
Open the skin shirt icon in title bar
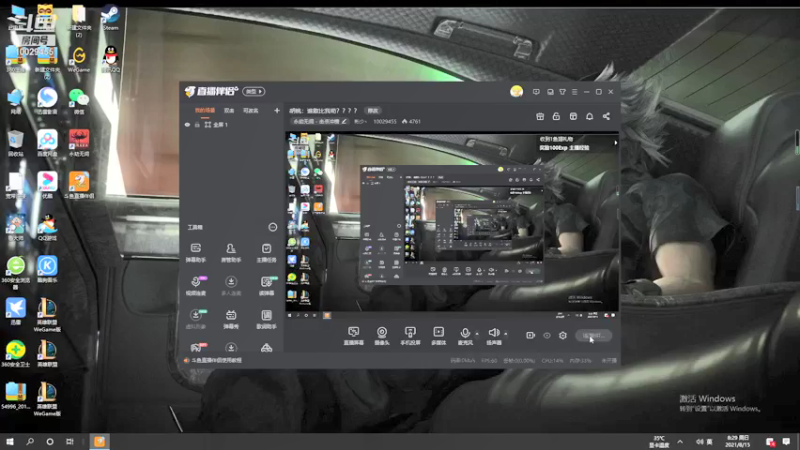coord(562,92)
